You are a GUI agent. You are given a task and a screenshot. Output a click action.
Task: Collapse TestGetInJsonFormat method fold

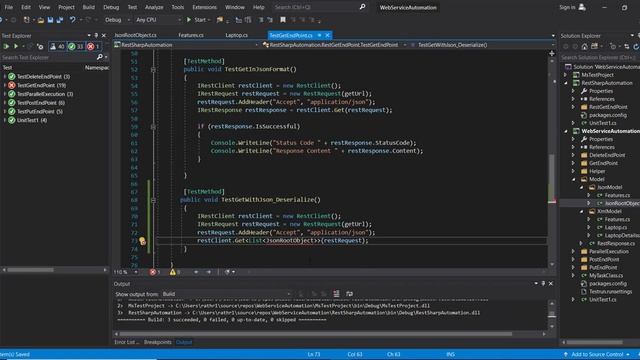(153, 69)
